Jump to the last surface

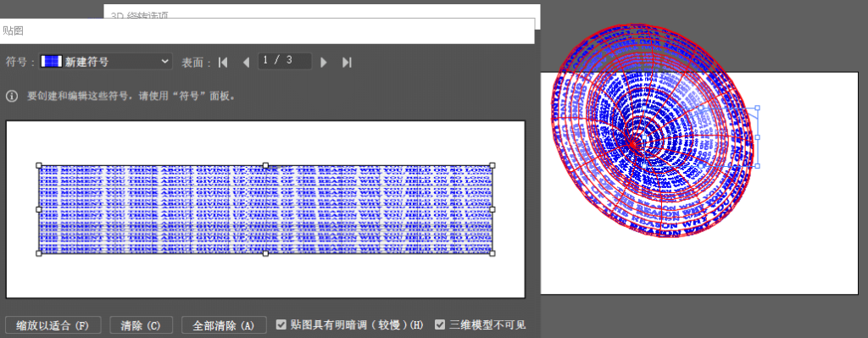pos(347,63)
